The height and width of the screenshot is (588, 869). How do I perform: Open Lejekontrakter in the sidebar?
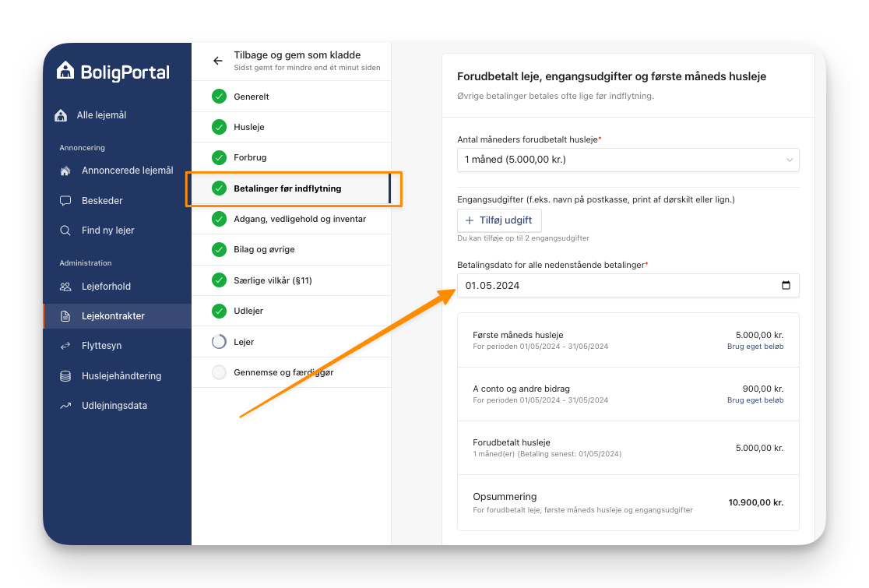117,316
